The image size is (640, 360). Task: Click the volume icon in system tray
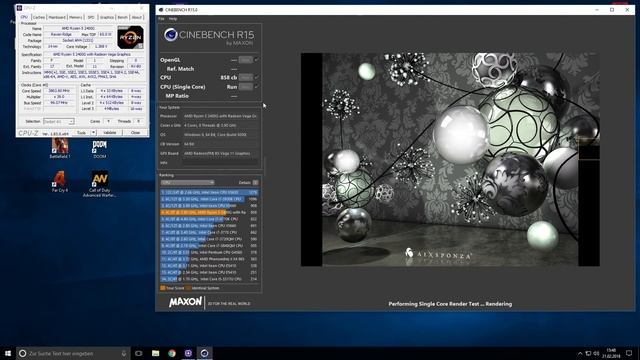[x=596, y=353]
